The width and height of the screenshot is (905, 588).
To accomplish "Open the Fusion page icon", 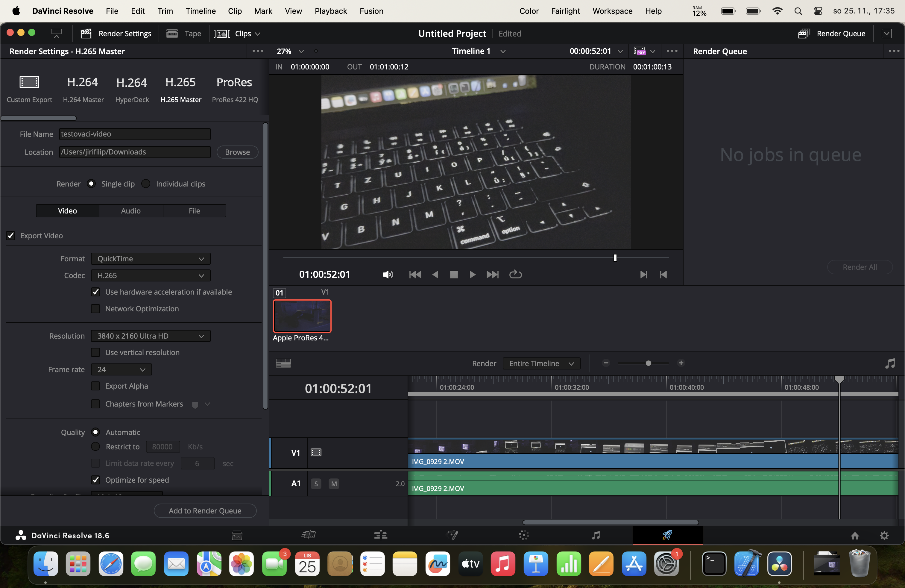I will point(452,536).
